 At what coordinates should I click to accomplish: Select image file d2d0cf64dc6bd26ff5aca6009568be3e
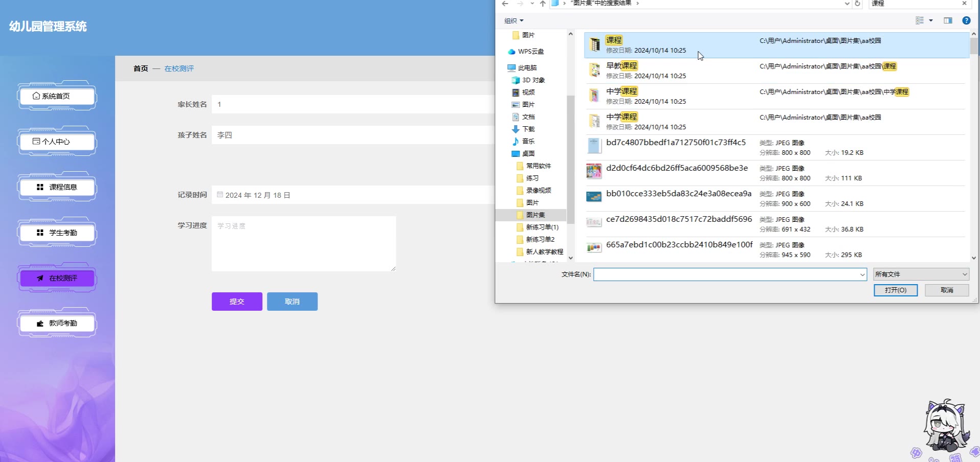coord(776,173)
